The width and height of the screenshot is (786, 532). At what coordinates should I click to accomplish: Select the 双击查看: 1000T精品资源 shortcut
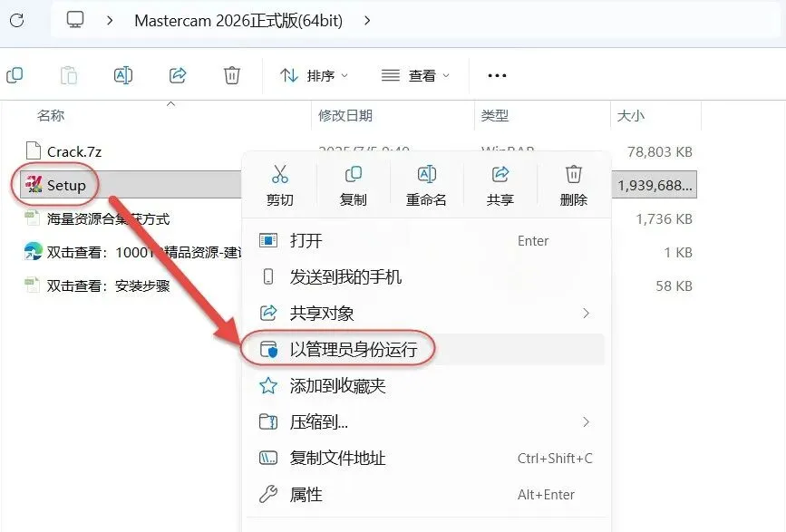click(144, 253)
